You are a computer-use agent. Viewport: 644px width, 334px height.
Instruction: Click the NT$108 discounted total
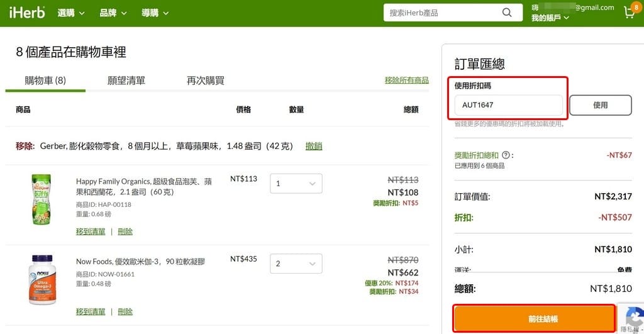pyautogui.click(x=403, y=192)
